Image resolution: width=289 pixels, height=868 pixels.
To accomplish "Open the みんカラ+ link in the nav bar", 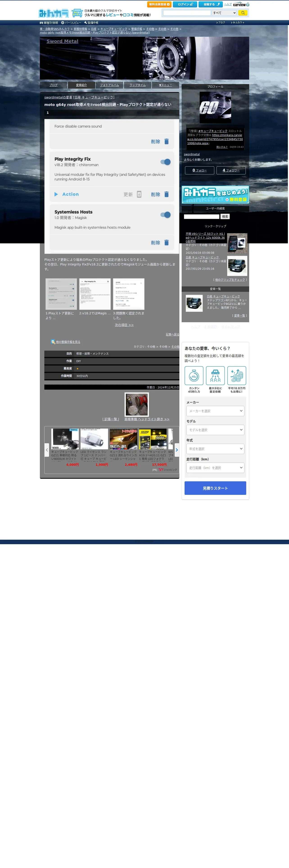I will [238, 23].
